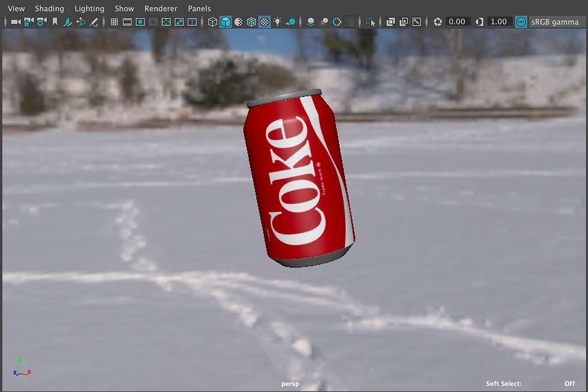The height and width of the screenshot is (392, 588).
Task: Toggle the viewport Grid icon
Action: [115, 22]
